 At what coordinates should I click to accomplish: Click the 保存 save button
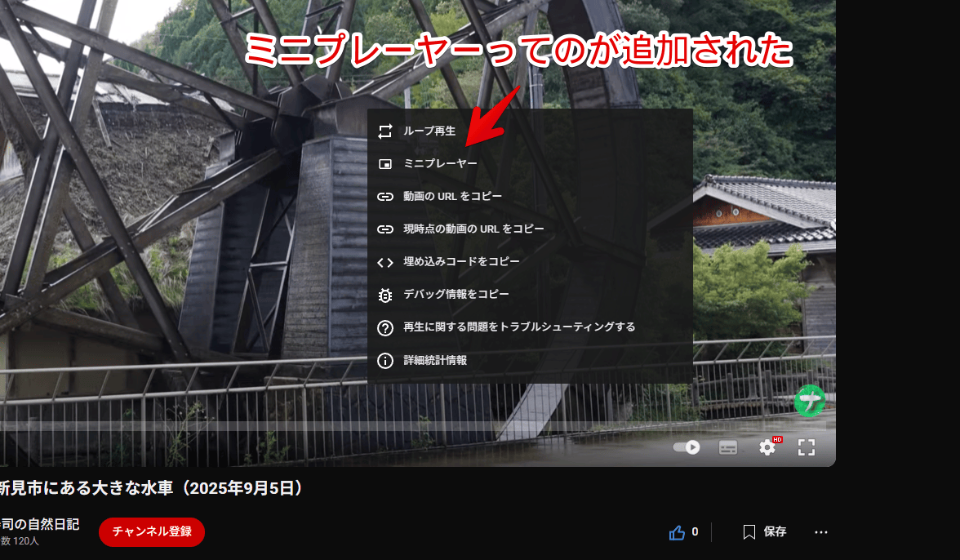(x=765, y=532)
